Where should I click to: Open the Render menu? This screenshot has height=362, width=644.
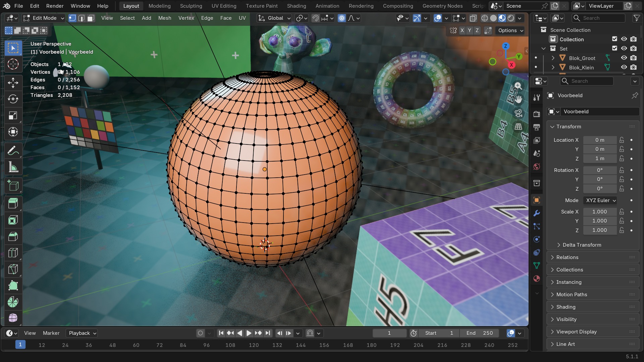pos(55,6)
